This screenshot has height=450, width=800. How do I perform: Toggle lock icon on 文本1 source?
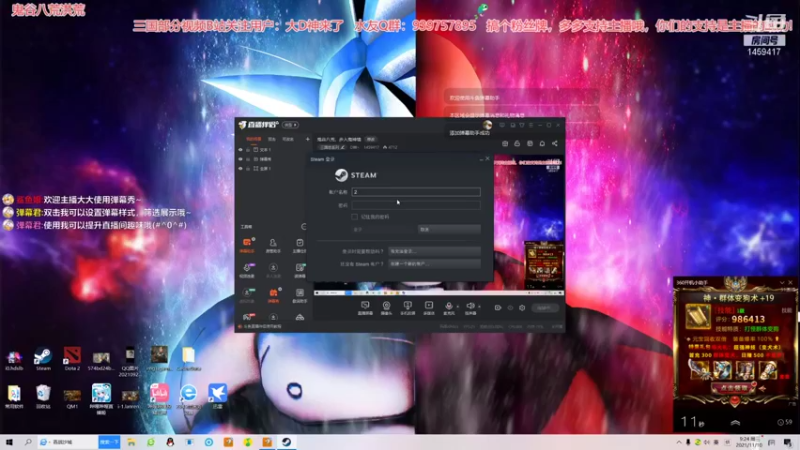(248, 150)
